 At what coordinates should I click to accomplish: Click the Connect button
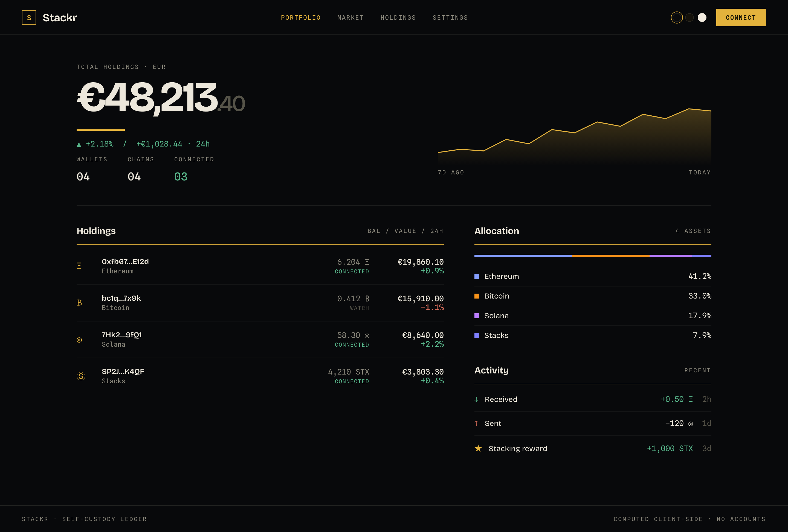click(741, 17)
